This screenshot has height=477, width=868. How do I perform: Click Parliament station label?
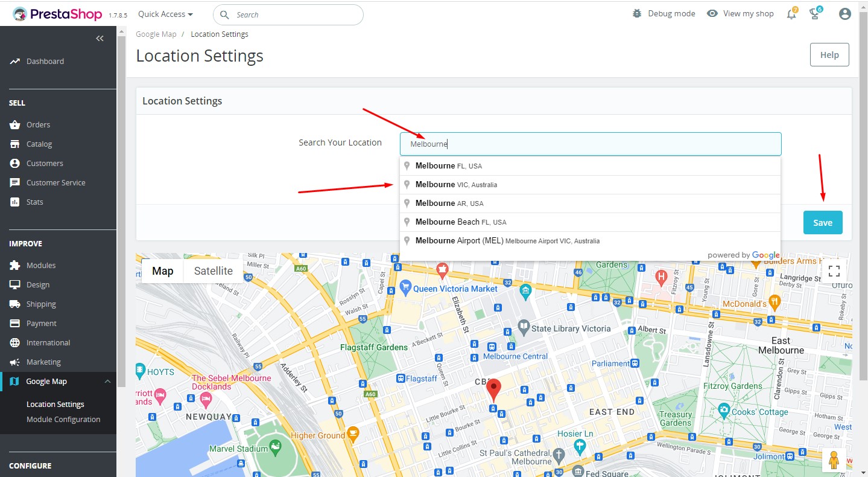click(610, 363)
